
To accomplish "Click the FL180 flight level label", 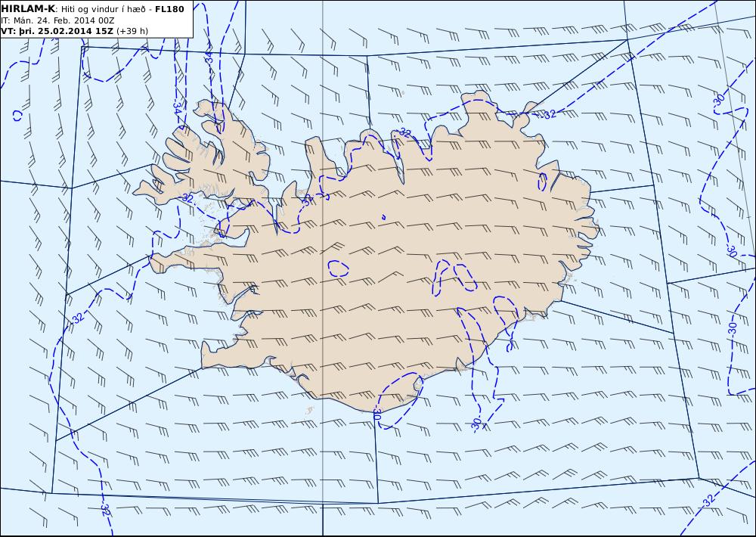I will tap(169, 9).
